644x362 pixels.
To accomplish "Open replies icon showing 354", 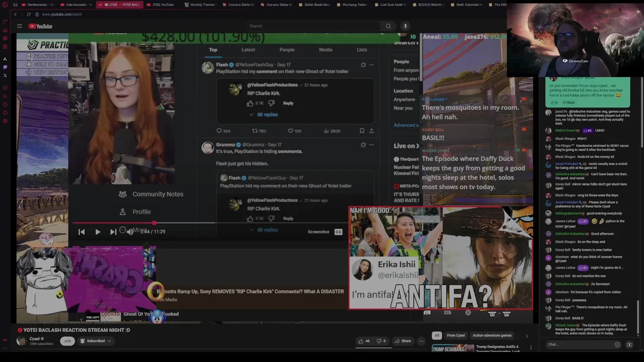I will click(x=223, y=131).
